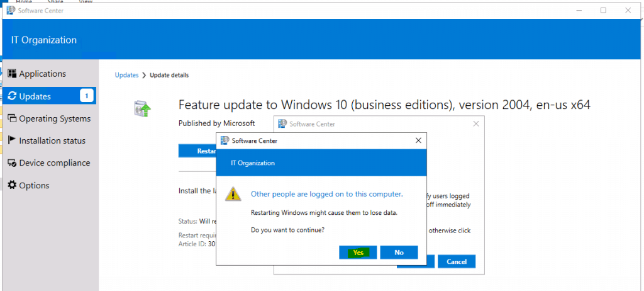Navigate back via Updates breadcrumb link
644x291 pixels.
click(126, 76)
